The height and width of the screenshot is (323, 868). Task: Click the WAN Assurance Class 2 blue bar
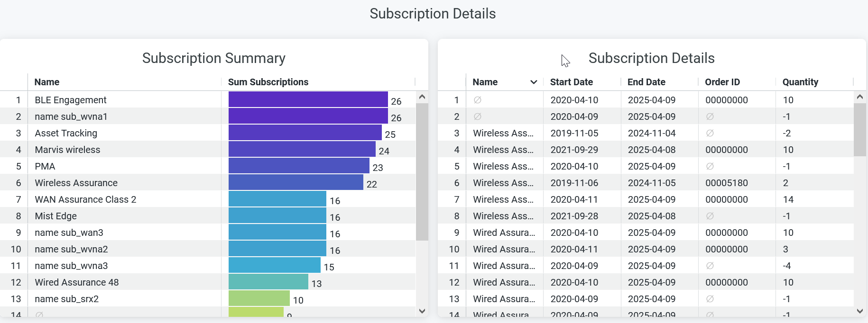pyautogui.click(x=277, y=199)
